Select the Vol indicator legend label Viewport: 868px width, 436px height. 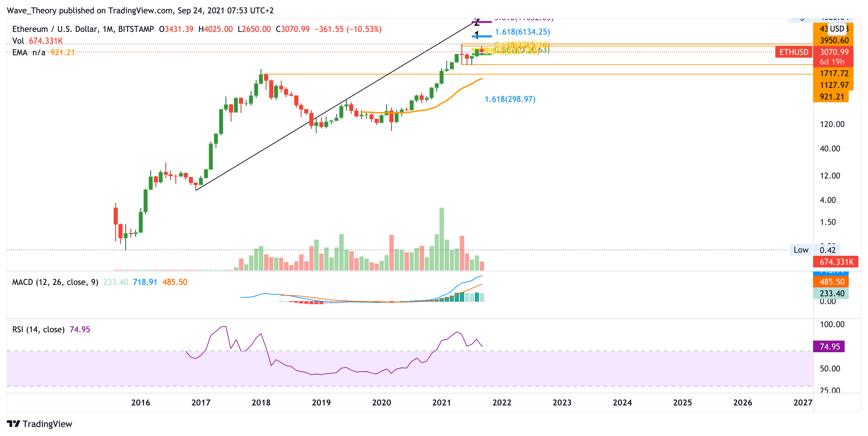point(18,41)
